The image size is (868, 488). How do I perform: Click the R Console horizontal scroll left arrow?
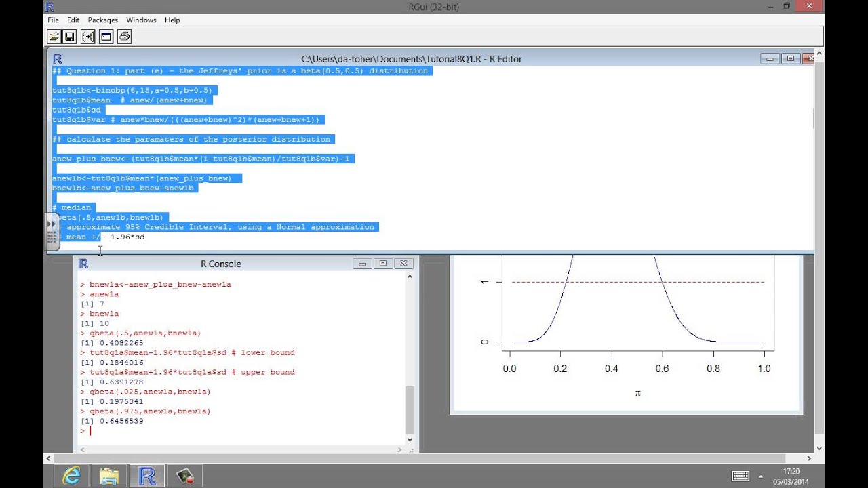pyautogui.click(x=81, y=449)
